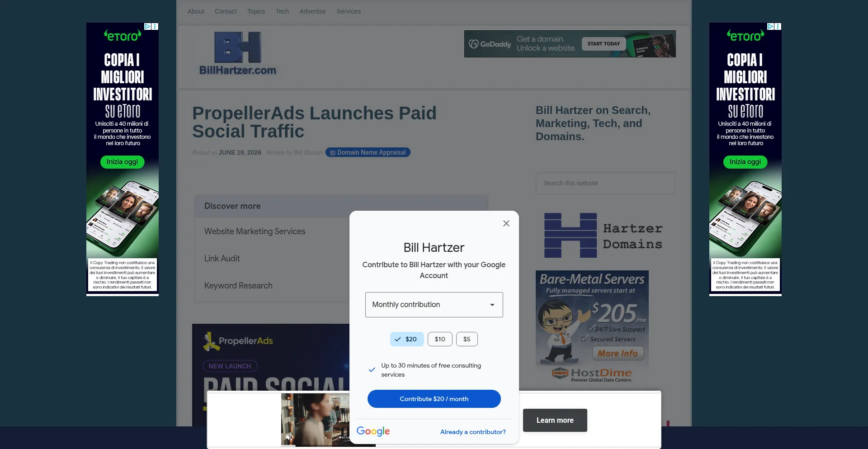Click the GoDaddy logo in the banner ad
Image resolution: width=868 pixels, height=449 pixels.
pos(490,44)
